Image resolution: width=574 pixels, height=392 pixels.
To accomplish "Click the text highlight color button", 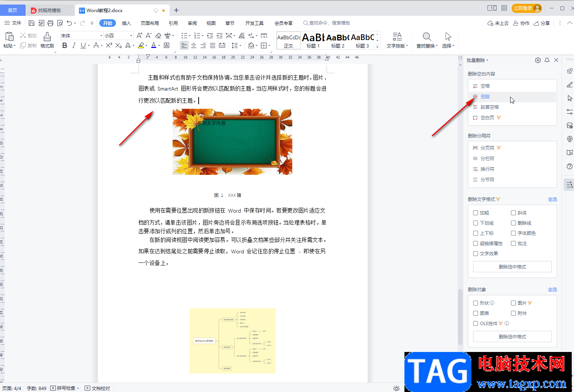I will pos(141,45).
